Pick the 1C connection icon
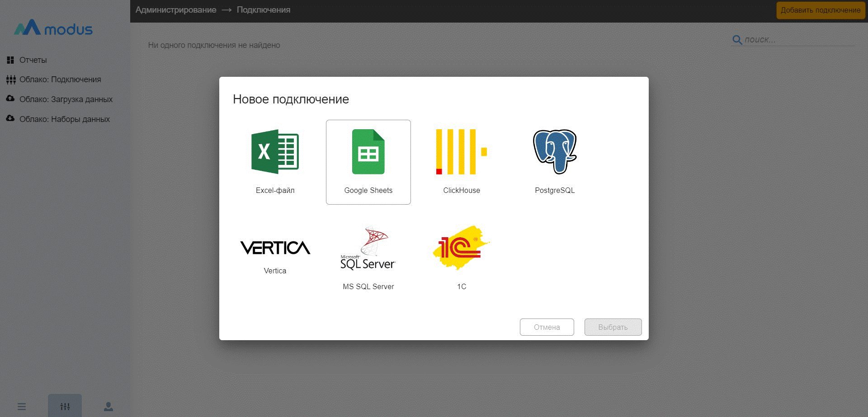 (x=461, y=248)
